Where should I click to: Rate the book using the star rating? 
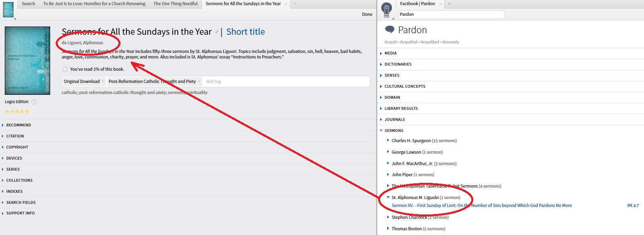click(x=17, y=112)
